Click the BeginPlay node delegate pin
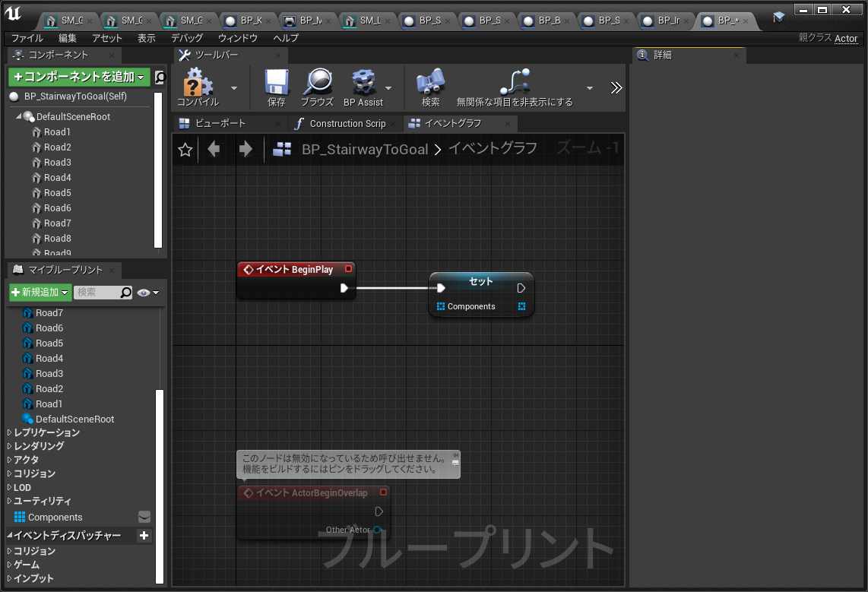Viewport: 868px width, 592px height. click(348, 269)
